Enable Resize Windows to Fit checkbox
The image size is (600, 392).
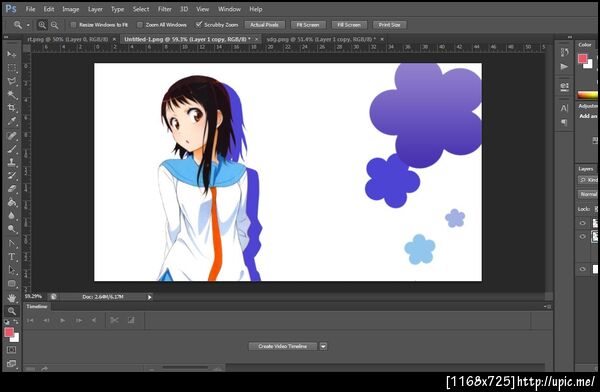73,25
